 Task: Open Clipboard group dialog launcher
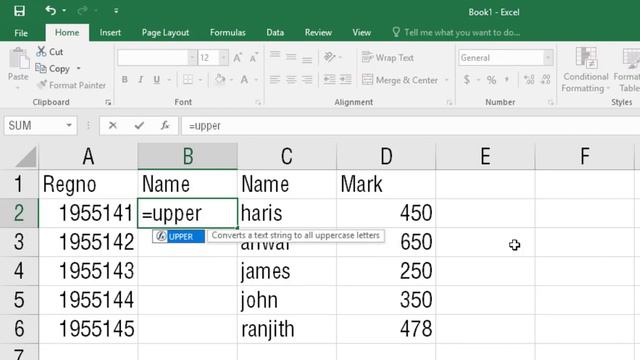pos(108,102)
